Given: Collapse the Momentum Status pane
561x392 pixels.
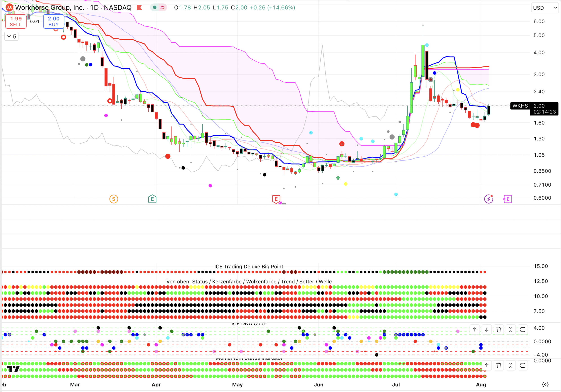Looking at the screenshot, I should pos(511,365).
